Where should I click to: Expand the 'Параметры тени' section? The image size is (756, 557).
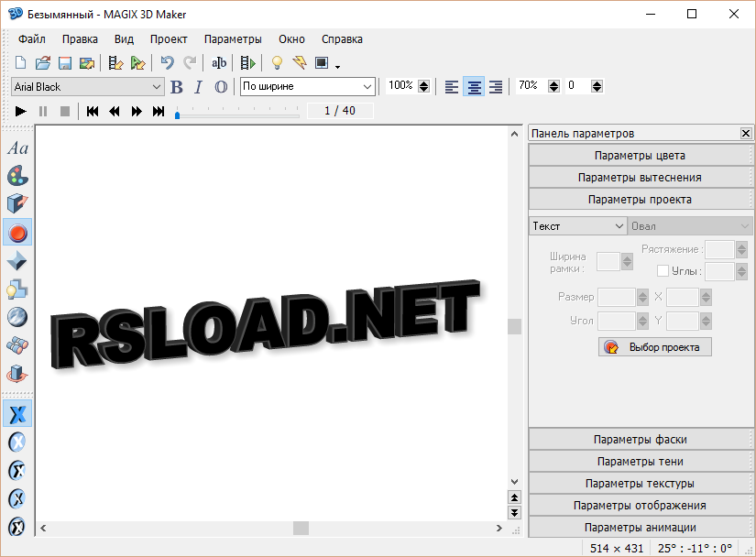[640, 462]
